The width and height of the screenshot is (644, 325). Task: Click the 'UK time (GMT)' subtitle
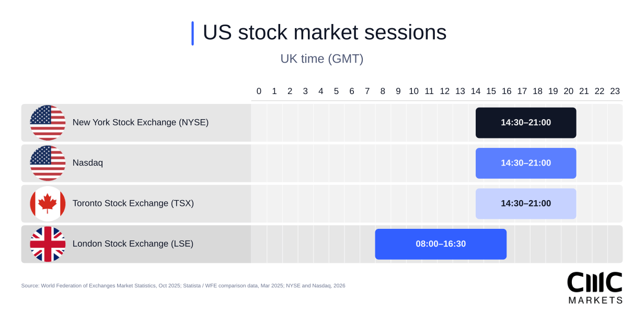pos(322,59)
